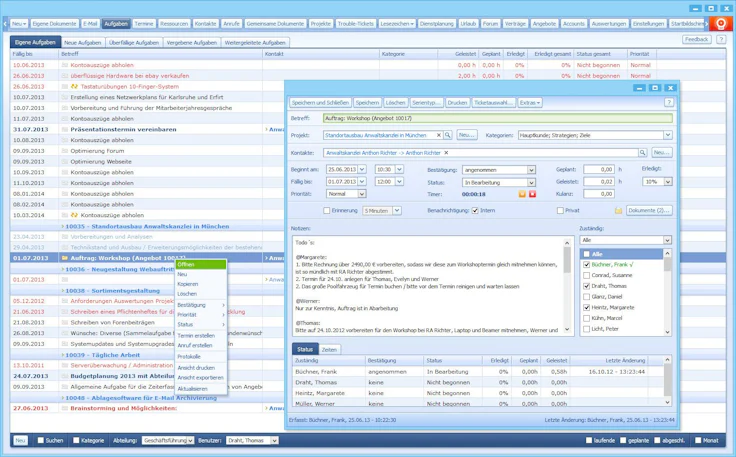Open the Status dropdown In Bearbeitung

point(531,182)
